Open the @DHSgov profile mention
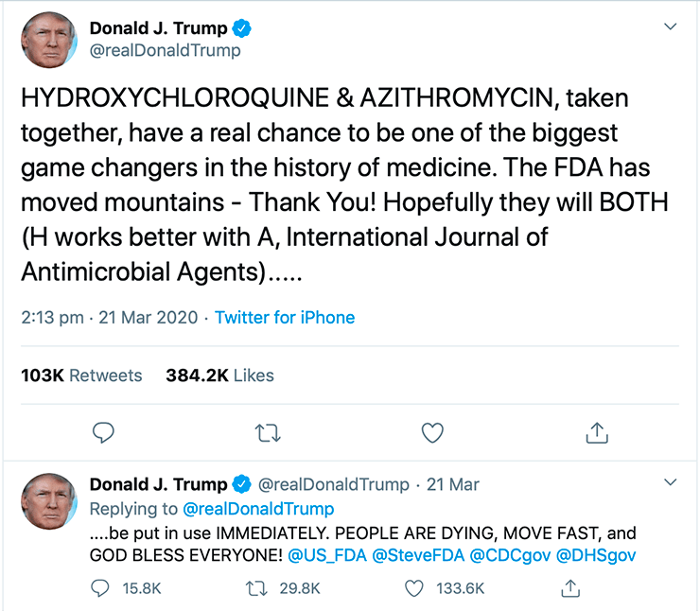This screenshot has width=700, height=611. tap(596, 555)
